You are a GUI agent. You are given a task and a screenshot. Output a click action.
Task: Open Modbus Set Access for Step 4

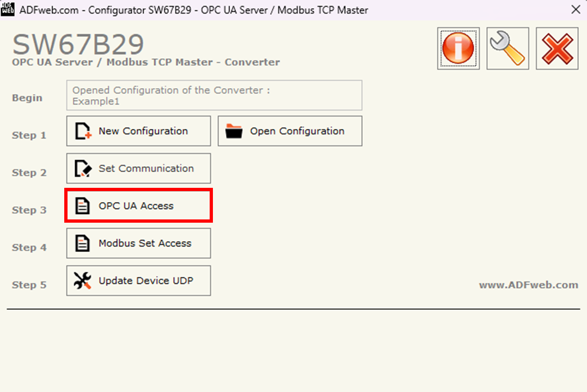(x=138, y=243)
